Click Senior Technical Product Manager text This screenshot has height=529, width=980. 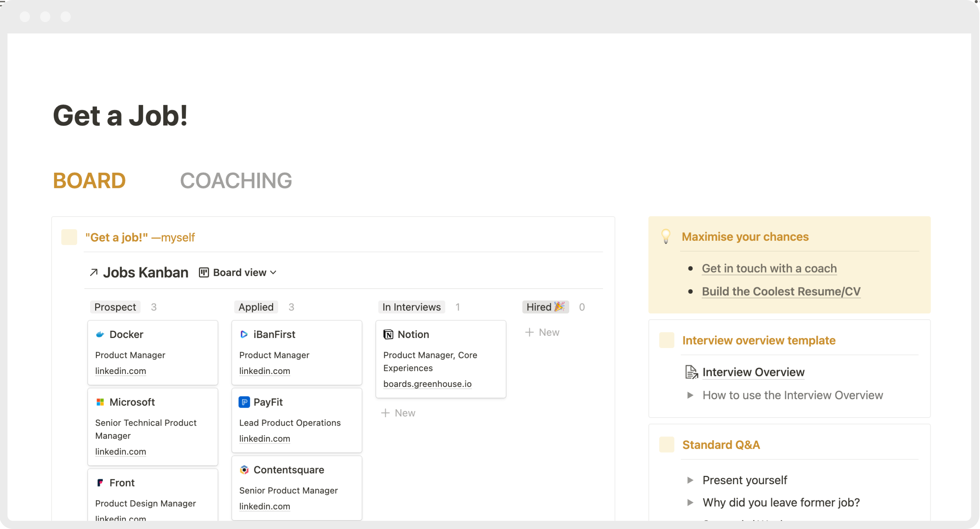click(x=146, y=429)
